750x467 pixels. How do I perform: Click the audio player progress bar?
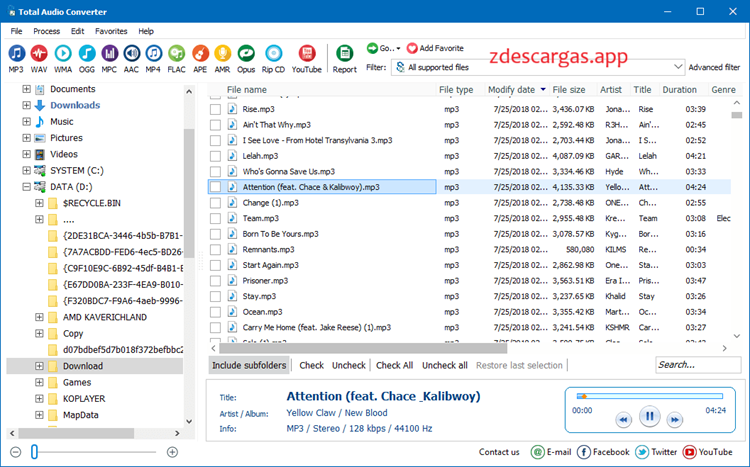650,396
